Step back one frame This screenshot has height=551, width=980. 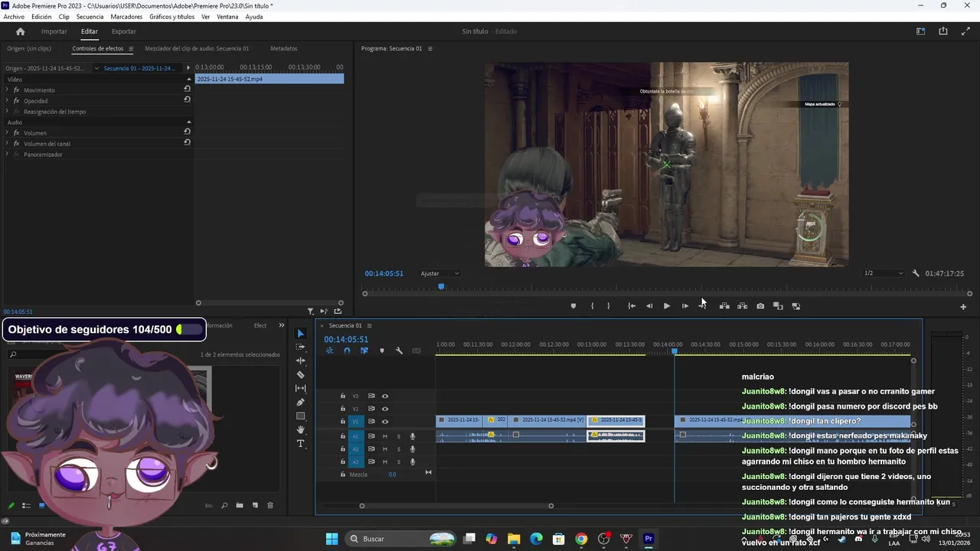[649, 306]
